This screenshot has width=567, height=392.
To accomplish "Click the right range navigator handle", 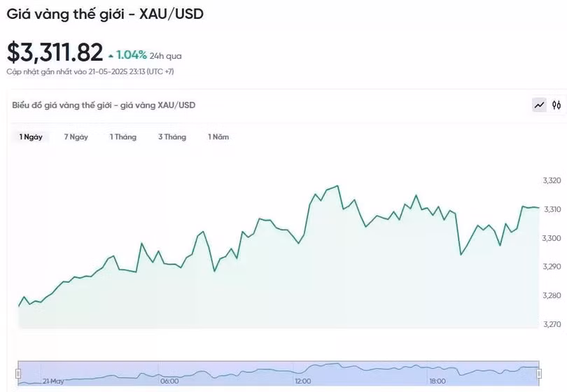I will point(539,373).
